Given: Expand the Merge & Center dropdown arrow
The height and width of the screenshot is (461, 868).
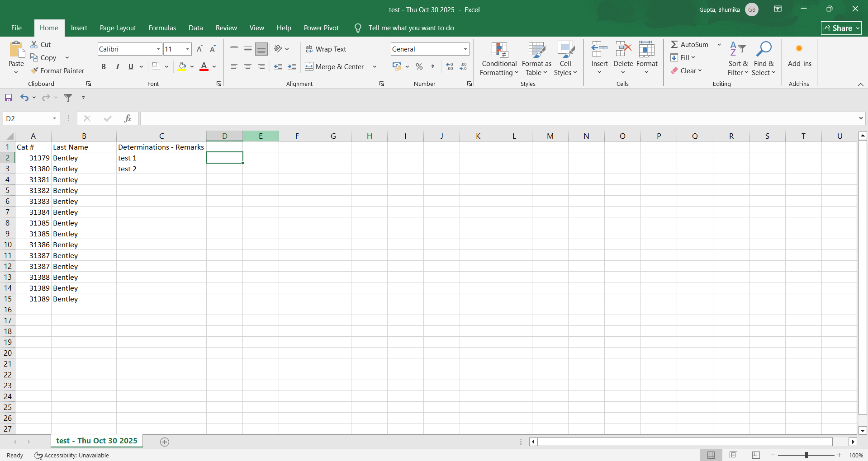Looking at the screenshot, I should (375, 66).
